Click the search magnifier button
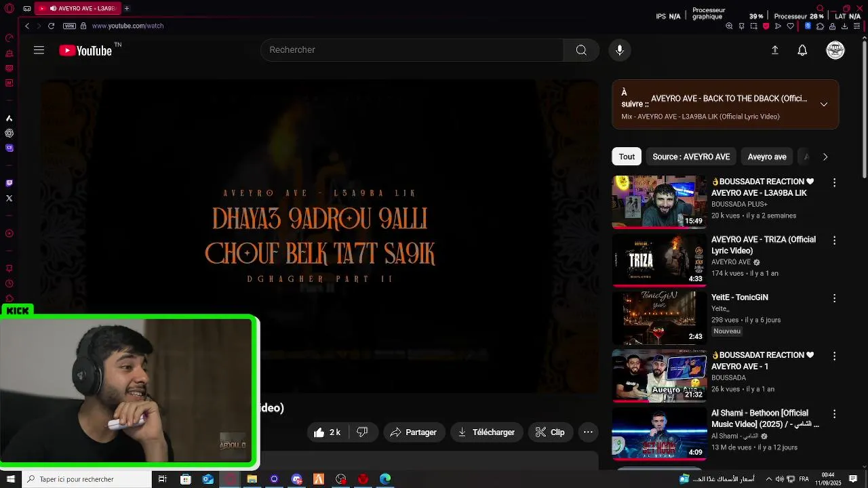868x488 pixels. click(581, 50)
